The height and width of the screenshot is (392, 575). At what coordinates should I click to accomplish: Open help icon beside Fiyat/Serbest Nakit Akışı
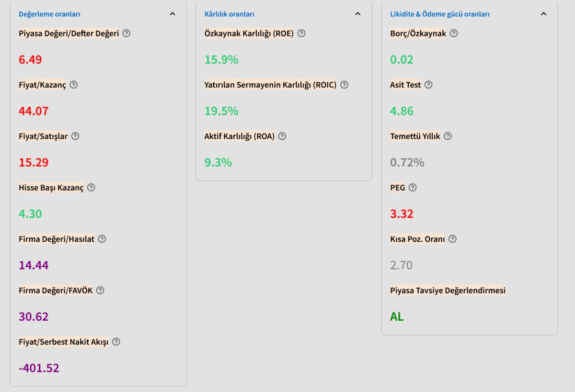116,342
